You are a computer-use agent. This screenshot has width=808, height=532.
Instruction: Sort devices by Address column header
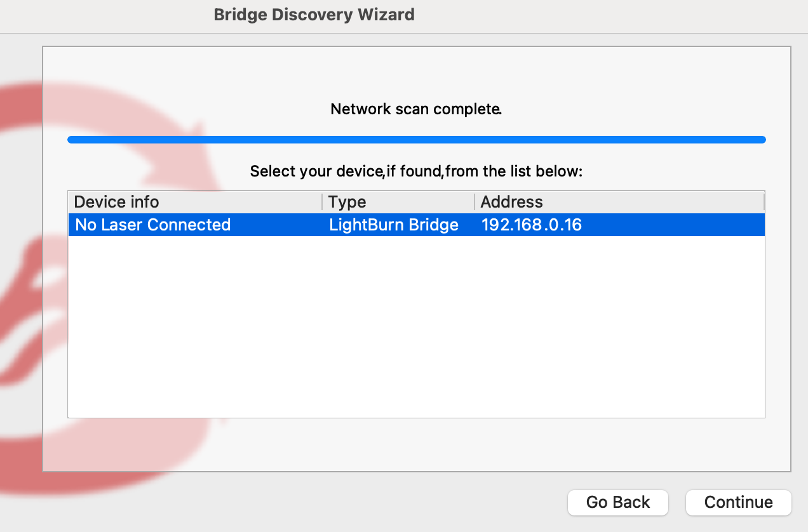tap(619, 202)
